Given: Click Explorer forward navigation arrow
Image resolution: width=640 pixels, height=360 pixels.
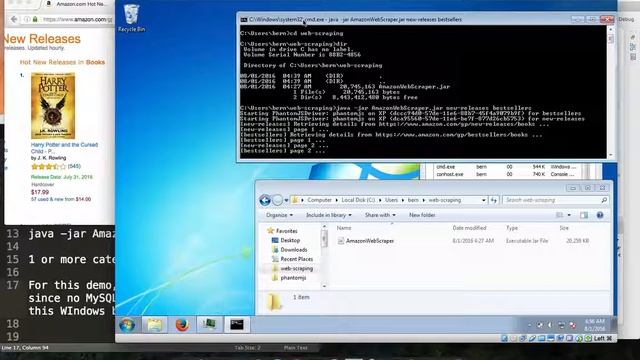Looking at the screenshot, I should click(278, 200).
